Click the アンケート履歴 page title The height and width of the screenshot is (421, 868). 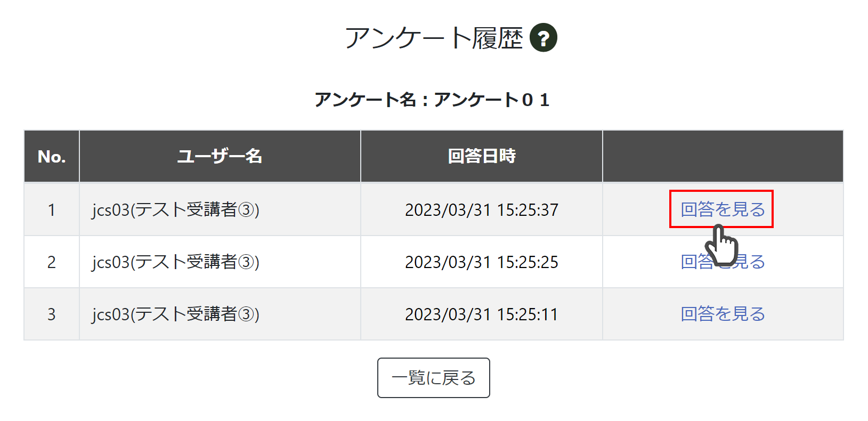[434, 38]
